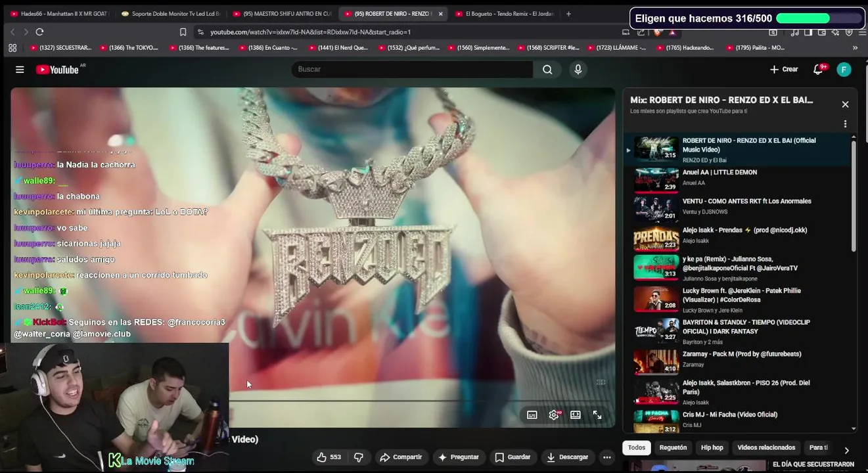Open the SECUESTRAR bookmark
This screenshot has width=868, height=473.
[x=60, y=48]
